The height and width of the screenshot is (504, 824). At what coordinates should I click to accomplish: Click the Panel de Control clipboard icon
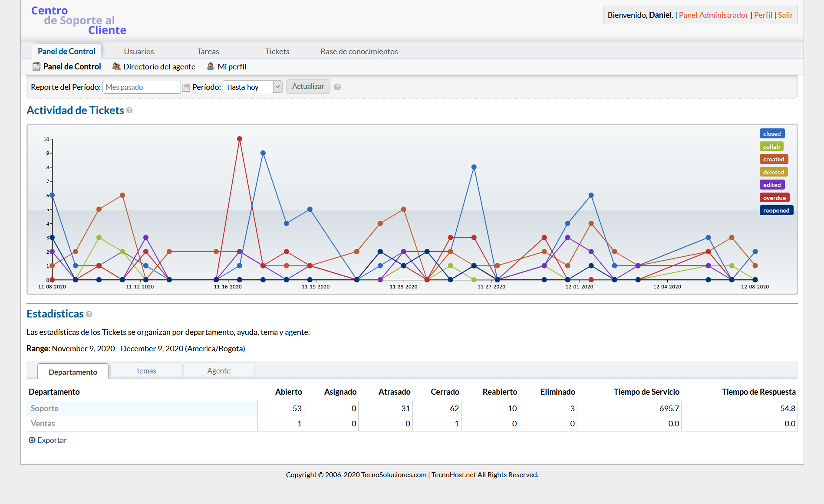(36, 66)
